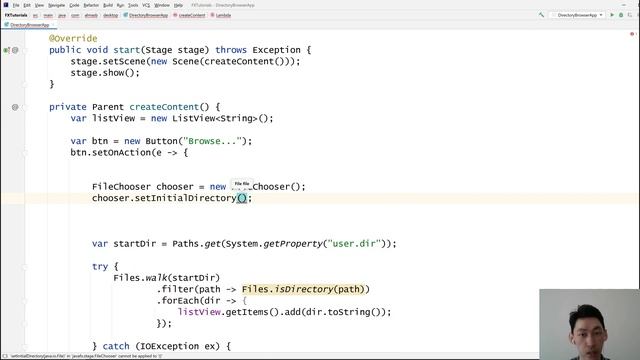Open the File menu
The image size is (640, 360).
[x=16, y=5]
